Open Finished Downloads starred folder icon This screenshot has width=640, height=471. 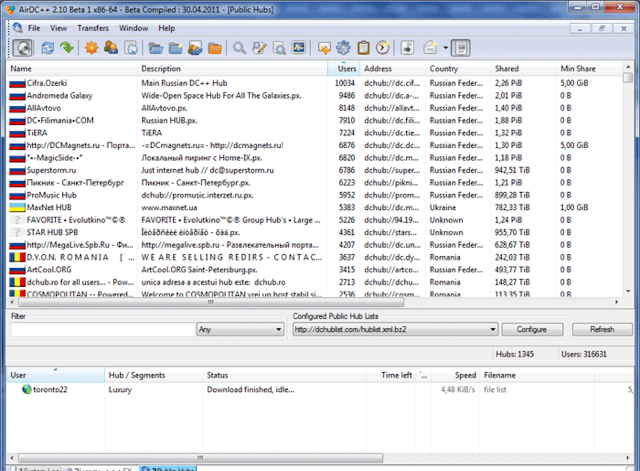tap(176, 48)
